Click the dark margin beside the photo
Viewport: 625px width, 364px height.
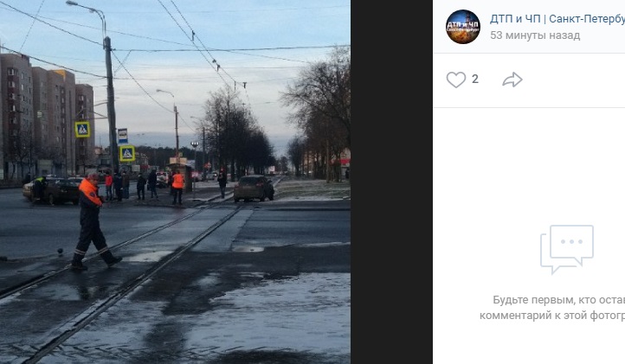(391, 182)
